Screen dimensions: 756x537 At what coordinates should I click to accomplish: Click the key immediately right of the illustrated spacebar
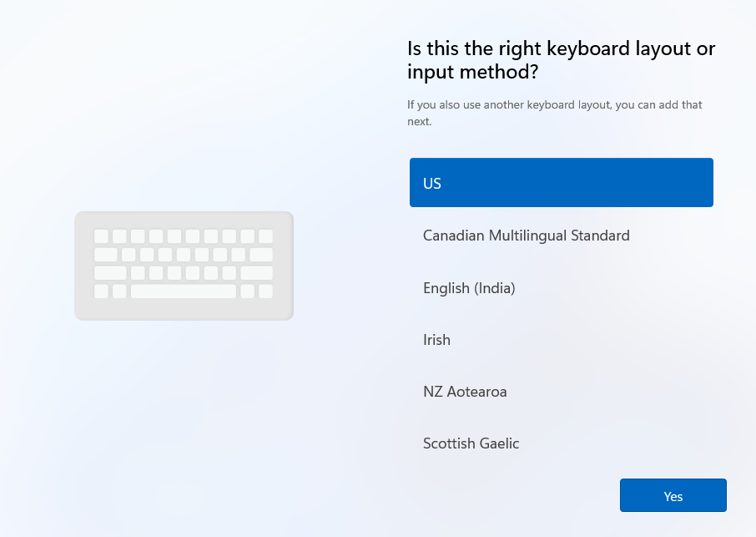(x=248, y=291)
